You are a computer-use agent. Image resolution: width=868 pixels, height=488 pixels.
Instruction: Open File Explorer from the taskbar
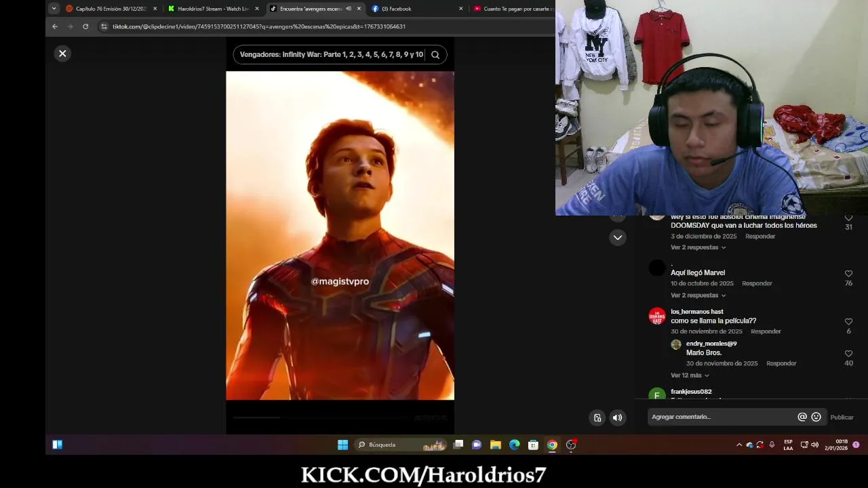coord(496,445)
